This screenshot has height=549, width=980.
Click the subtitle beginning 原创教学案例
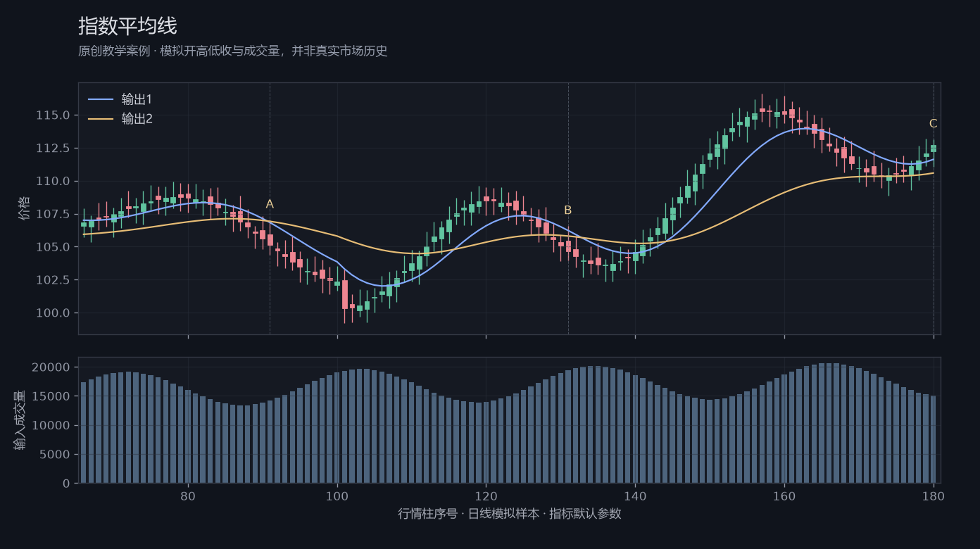coord(233,51)
